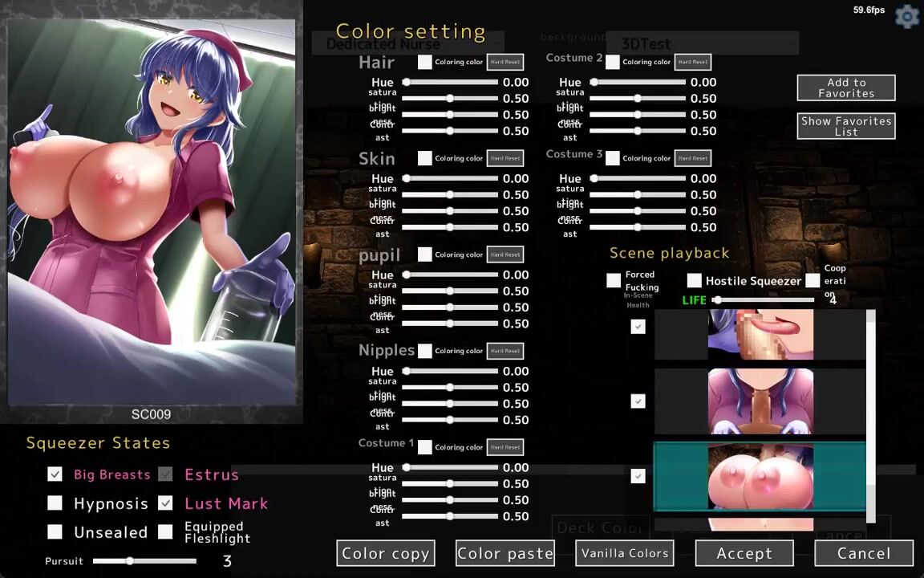Toggle the Hypnosis state checkbox

(x=55, y=503)
